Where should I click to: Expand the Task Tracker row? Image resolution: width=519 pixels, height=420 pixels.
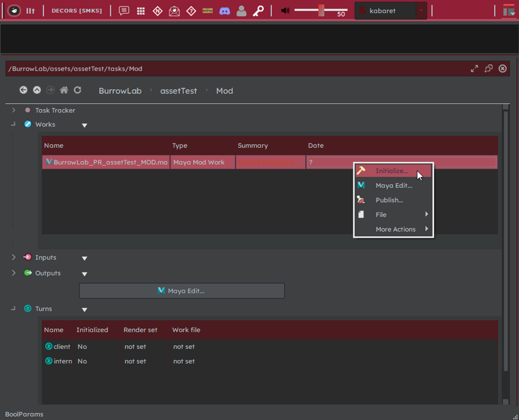coord(14,110)
